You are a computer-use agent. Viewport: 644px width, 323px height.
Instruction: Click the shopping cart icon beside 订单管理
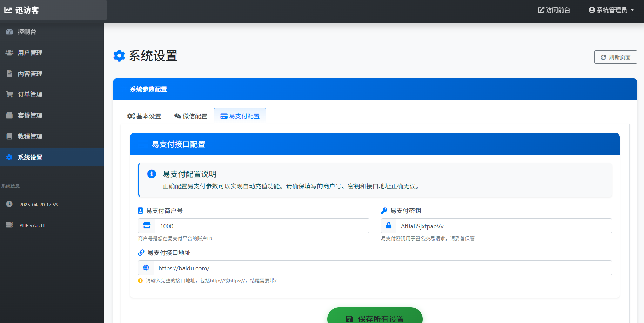click(x=9, y=94)
